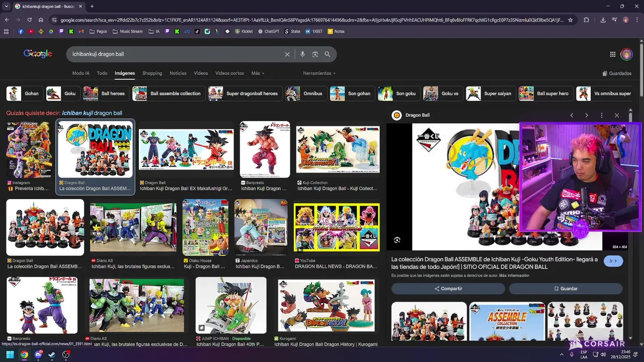Open the Kicklet bookmark
This screenshot has height=362, width=644.
244,31
